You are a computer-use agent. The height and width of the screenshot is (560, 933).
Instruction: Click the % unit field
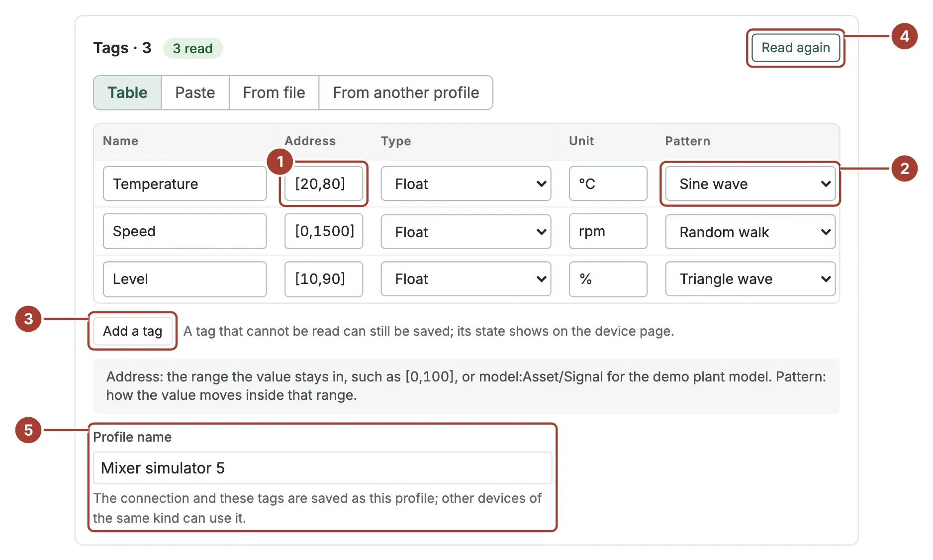(608, 279)
